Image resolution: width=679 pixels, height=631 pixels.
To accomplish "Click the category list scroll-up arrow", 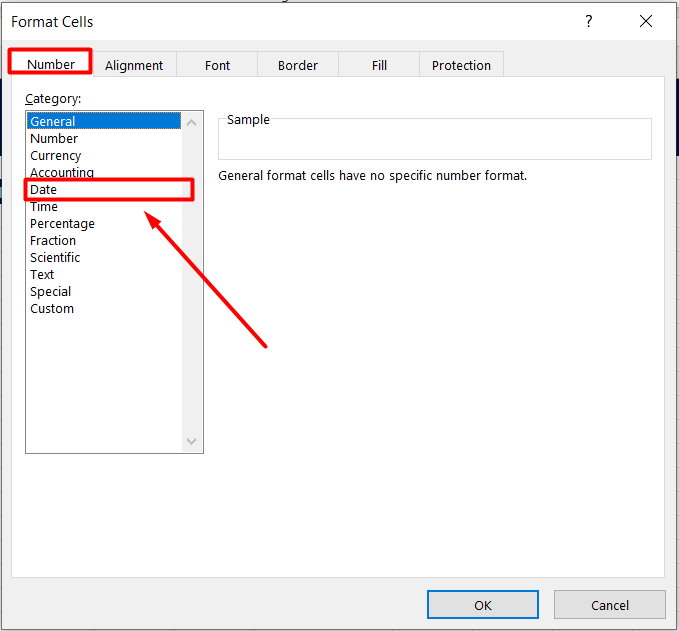I will [191, 123].
